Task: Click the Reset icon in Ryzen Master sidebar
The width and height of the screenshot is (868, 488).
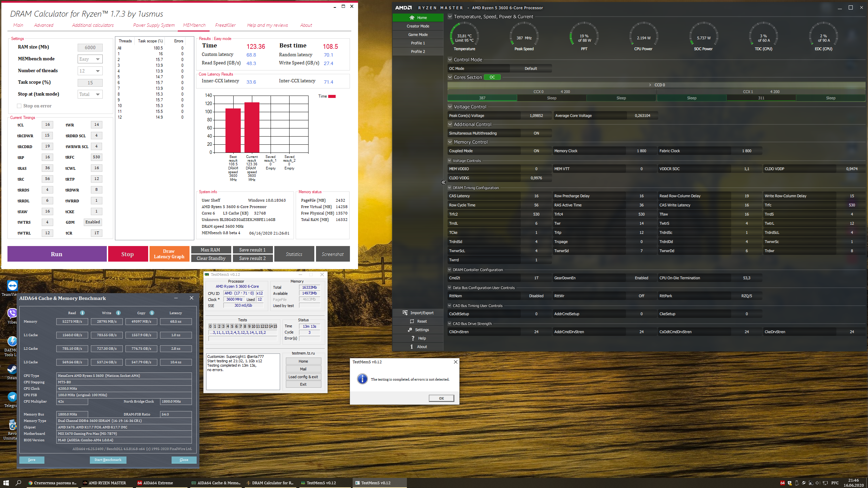Action: (x=412, y=321)
